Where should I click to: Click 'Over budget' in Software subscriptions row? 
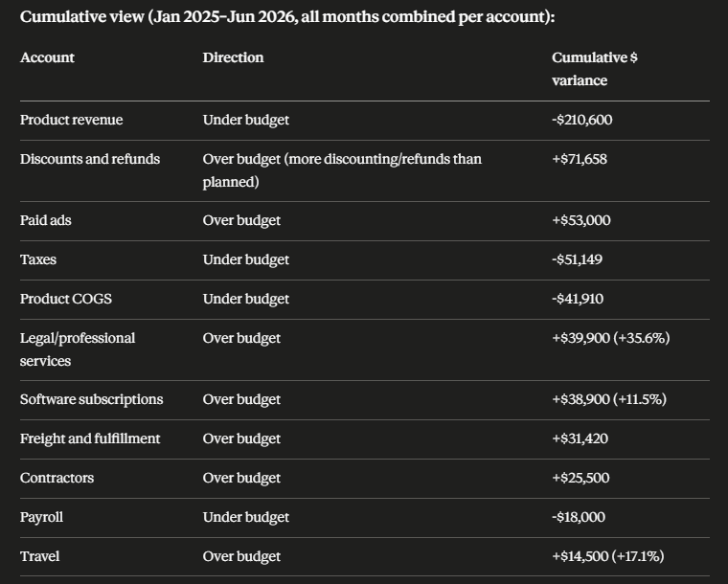241,400
